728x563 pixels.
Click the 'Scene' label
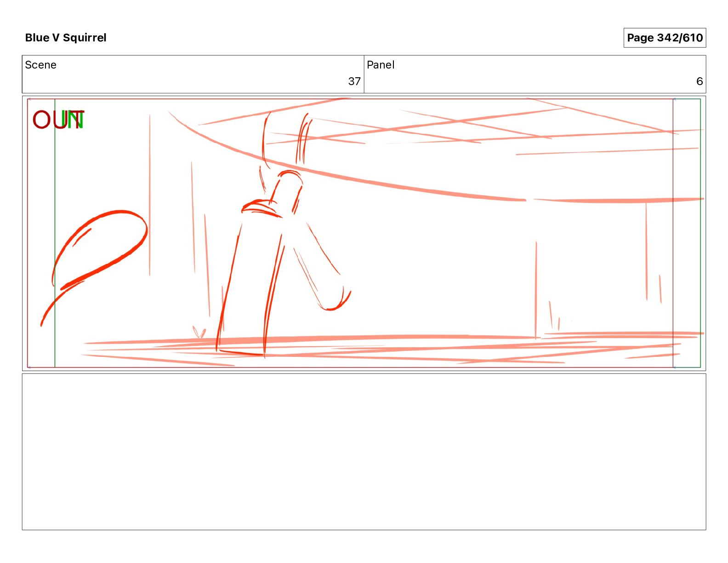point(40,65)
